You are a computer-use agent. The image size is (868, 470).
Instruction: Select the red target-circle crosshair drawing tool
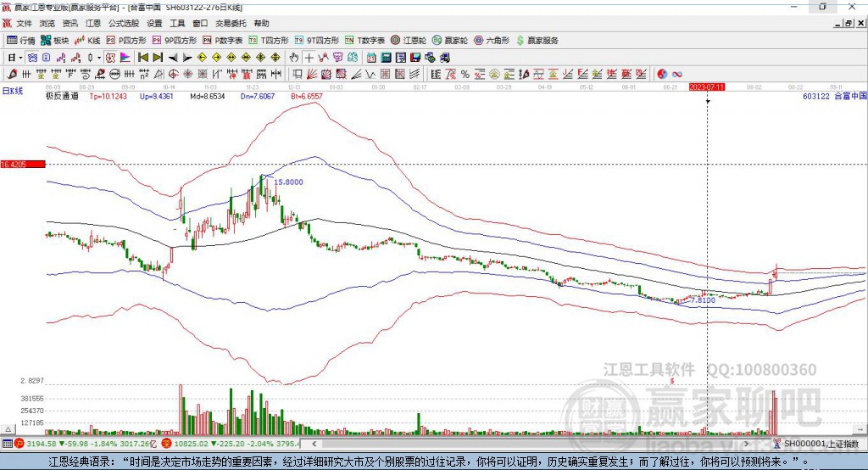coord(173,75)
